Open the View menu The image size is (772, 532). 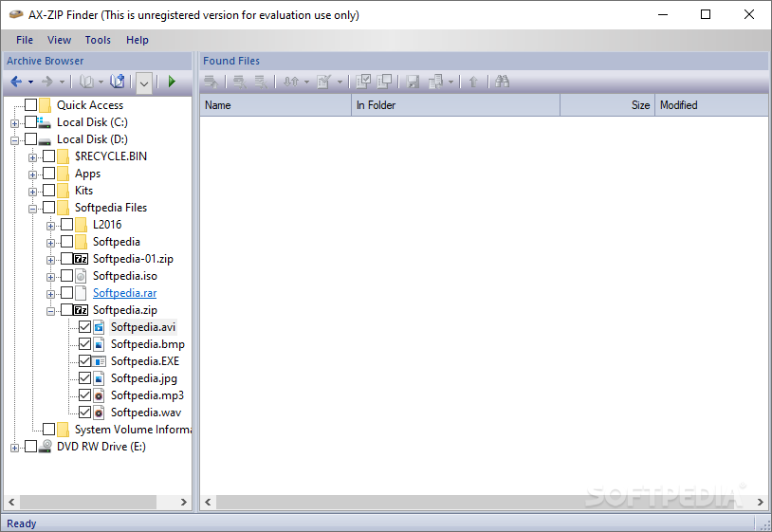pos(59,40)
